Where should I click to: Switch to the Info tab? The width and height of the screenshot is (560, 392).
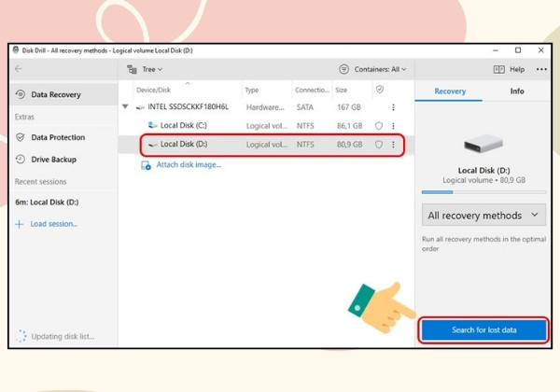pos(517,91)
